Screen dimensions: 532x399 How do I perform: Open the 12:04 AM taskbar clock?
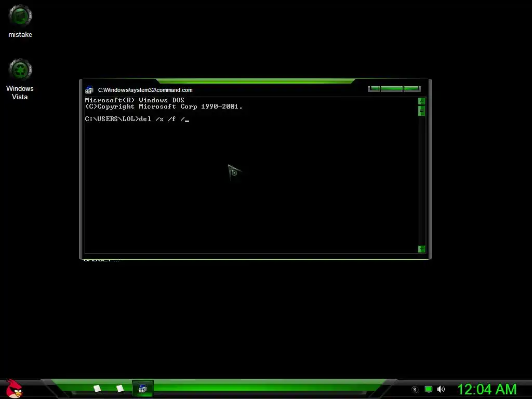pyautogui.click(x=487, y=389)
